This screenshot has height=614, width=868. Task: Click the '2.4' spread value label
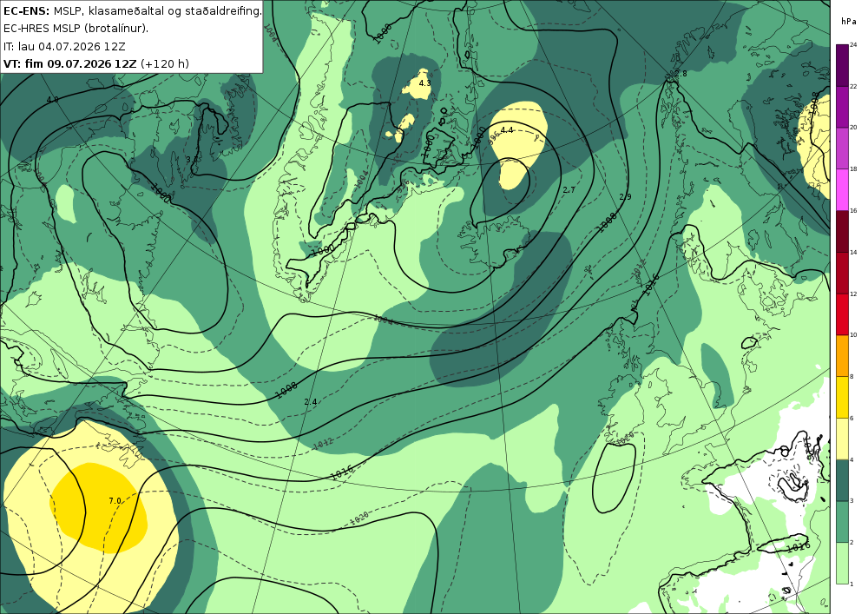311,401
